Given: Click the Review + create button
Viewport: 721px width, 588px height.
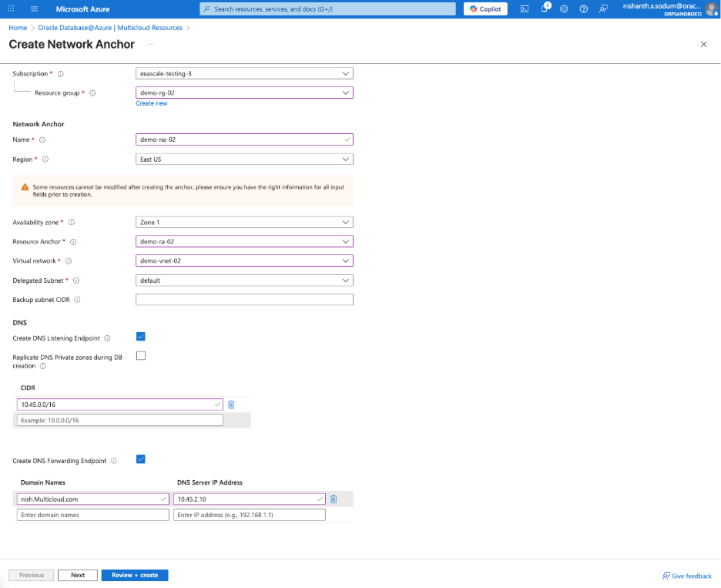Looking at the screenshot, I should point(135,575).
